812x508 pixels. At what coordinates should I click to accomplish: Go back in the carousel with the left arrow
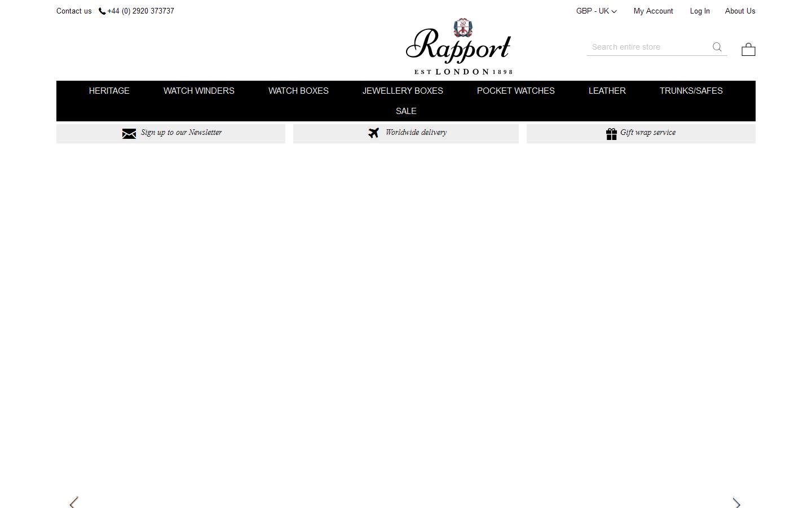[x=74, y=502]
